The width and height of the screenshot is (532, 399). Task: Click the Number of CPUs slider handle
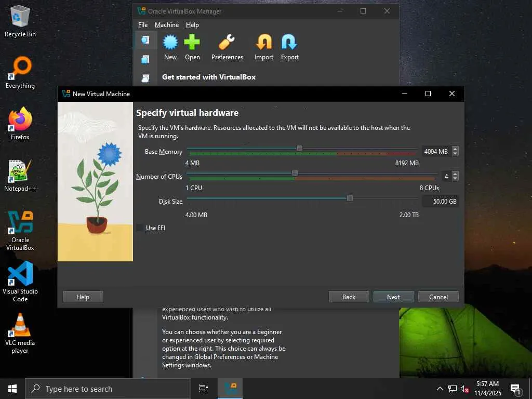295,174
